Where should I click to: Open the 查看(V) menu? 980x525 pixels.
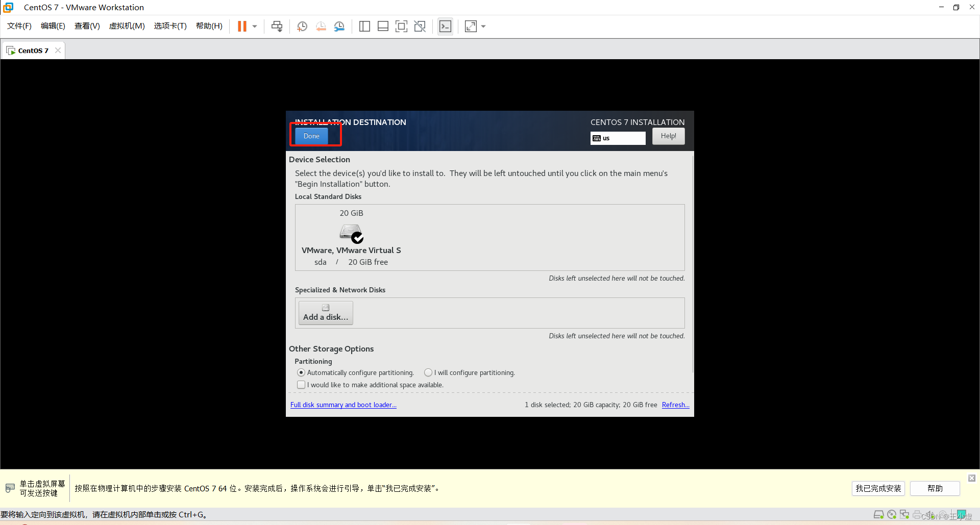tap(87, 26)
